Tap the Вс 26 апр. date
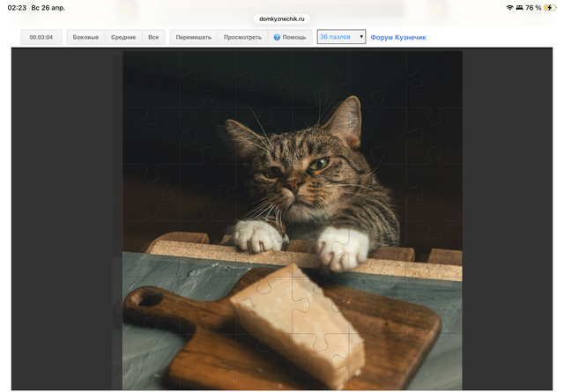Image resolution: width=564 pixels, height=392 pixels. [49, 7]
